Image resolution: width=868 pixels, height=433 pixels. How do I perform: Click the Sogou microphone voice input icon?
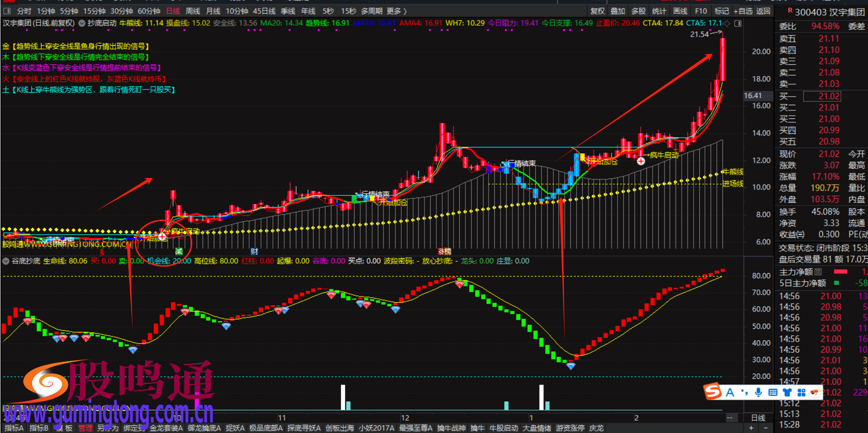[x=758, y=392]
